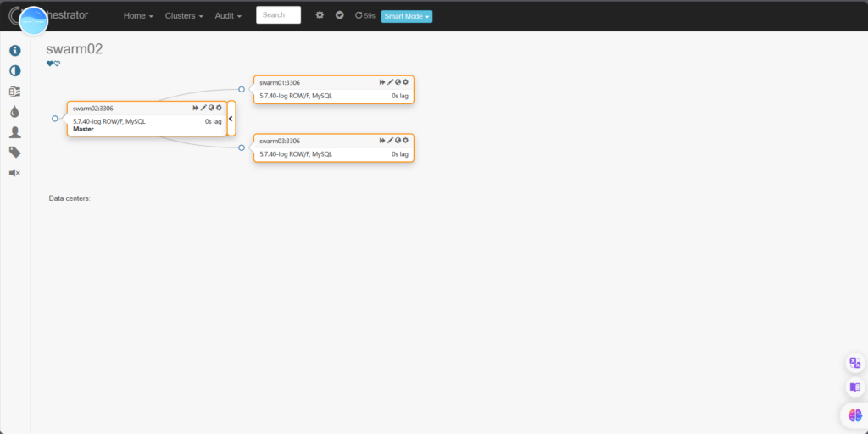Click globe icon on swarm03:3306 node
868x434 pixels.
[398, 141]
